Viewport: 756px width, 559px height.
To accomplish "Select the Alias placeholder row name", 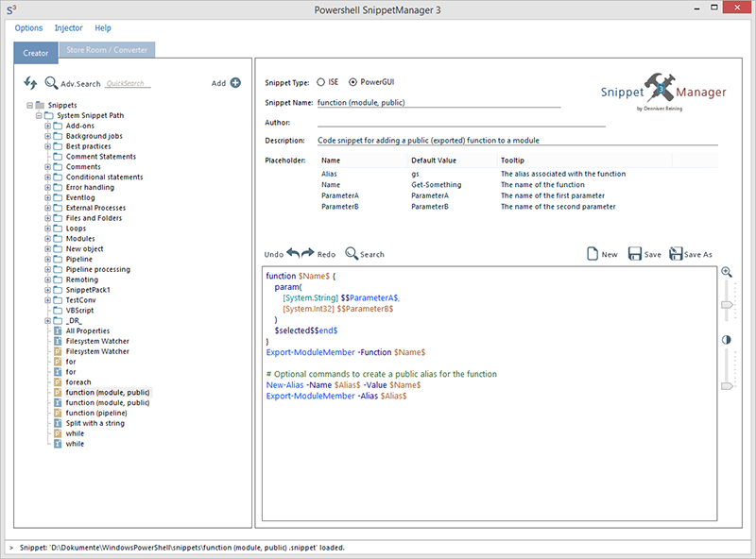I will pyautogui.click(x=329, y=174).
